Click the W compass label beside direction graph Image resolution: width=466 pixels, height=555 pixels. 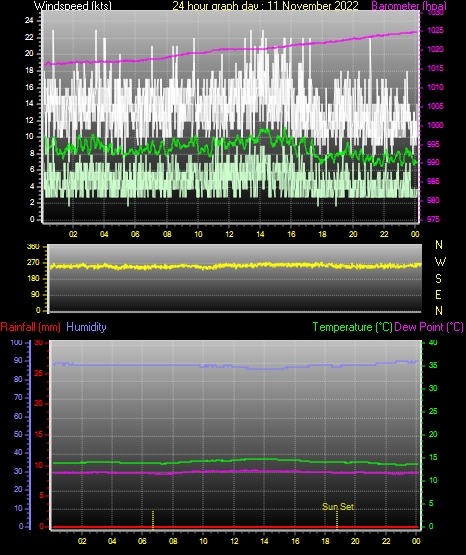[440, 262]
